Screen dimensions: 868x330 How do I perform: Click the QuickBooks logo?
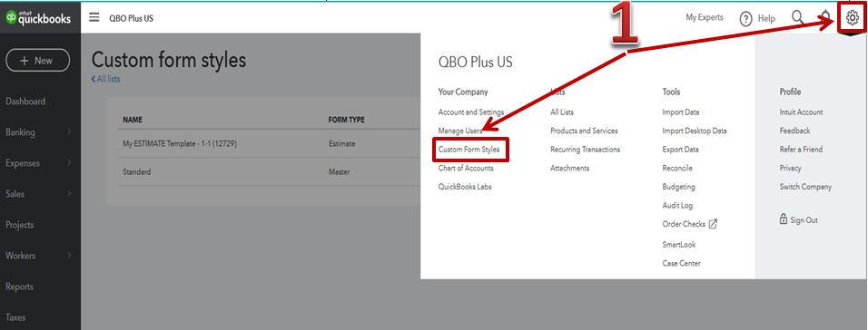coord(38,18)
